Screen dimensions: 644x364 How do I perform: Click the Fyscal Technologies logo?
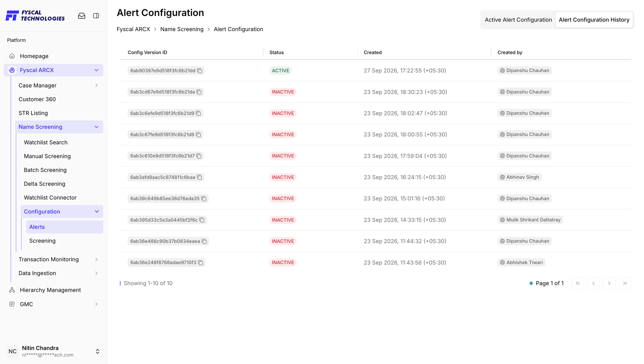(x=35, y=16)
